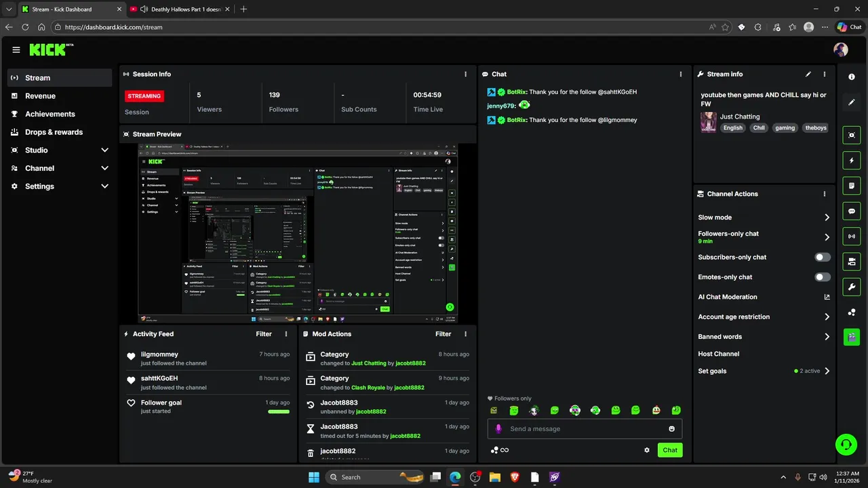Screen dimensions: 868x488
Task: Open the Windows Start menu
Action: click(x=314, y=477)
